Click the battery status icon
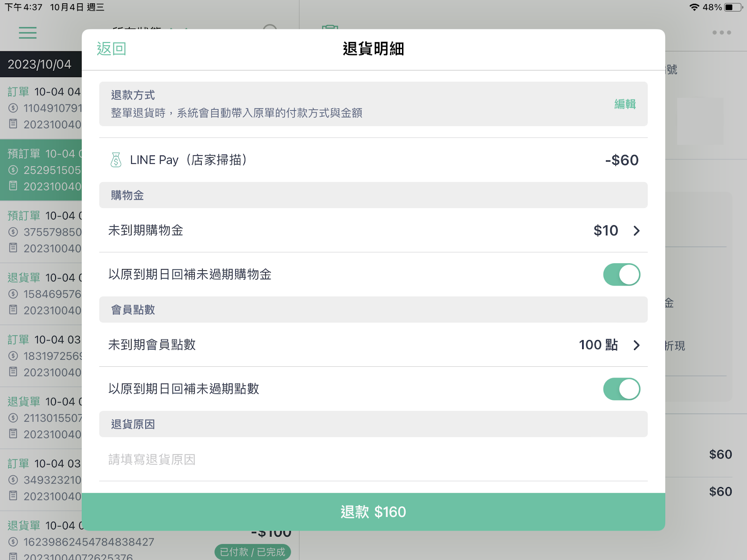This screenshot has height=560, width=747. 733,7
